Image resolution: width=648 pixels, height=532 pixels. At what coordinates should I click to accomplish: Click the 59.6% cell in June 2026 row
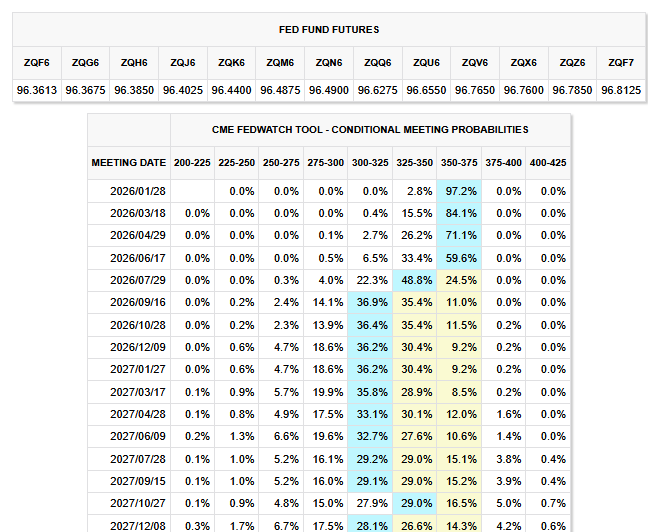point(459,257)
